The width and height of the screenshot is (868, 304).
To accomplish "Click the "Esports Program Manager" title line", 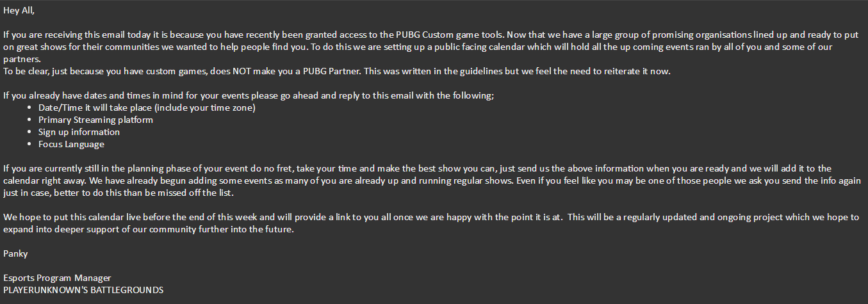I will tap(57, 278).
